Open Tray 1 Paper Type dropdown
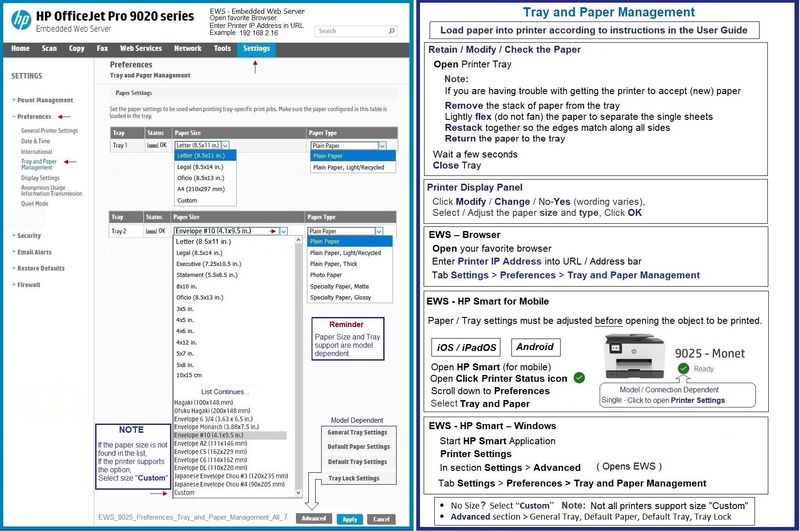This screenshot has height=531, width=800. [348, 145]
